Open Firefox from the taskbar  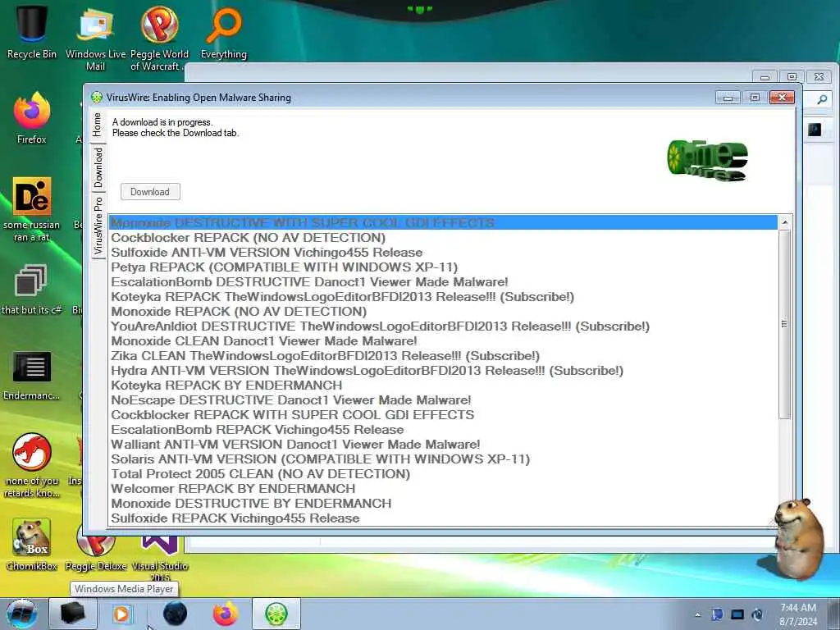(225, 614)
